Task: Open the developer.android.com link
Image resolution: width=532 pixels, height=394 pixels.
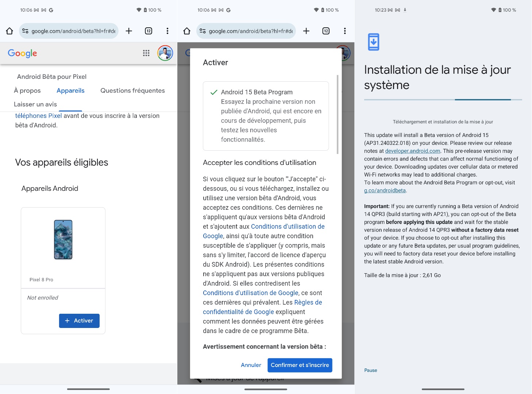Action: pyautogui.click(x=413, y=151)
